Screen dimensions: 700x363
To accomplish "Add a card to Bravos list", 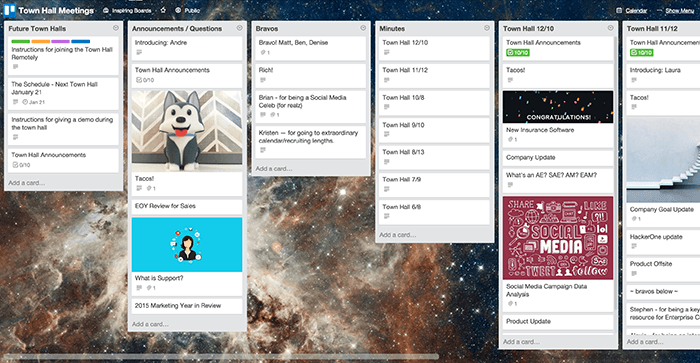I will point(274,169).
